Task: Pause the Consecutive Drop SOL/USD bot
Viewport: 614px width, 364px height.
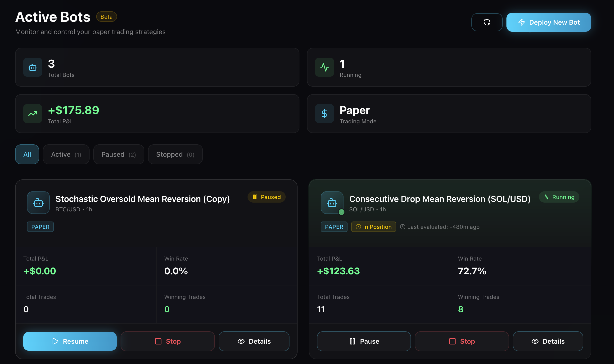Action: click(x=364, y=341)
